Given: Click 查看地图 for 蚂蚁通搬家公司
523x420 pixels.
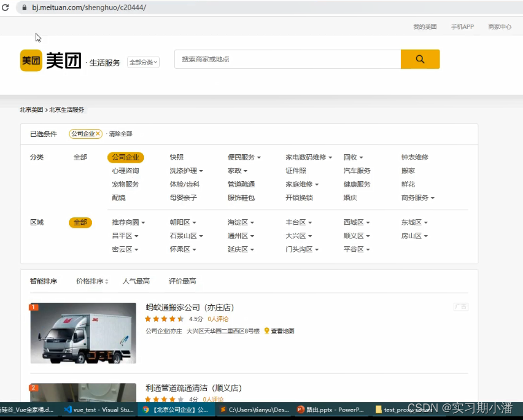Looking at the screenshot, I should pyautogui.click(x=282, y=331).
